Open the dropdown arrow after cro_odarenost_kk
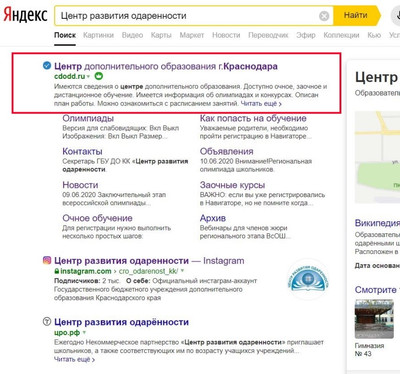 tap(182, 271)
